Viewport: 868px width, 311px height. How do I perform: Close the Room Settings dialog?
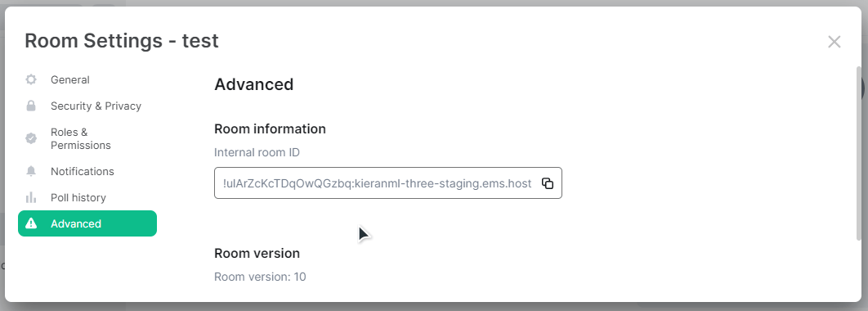pos(834,42)
